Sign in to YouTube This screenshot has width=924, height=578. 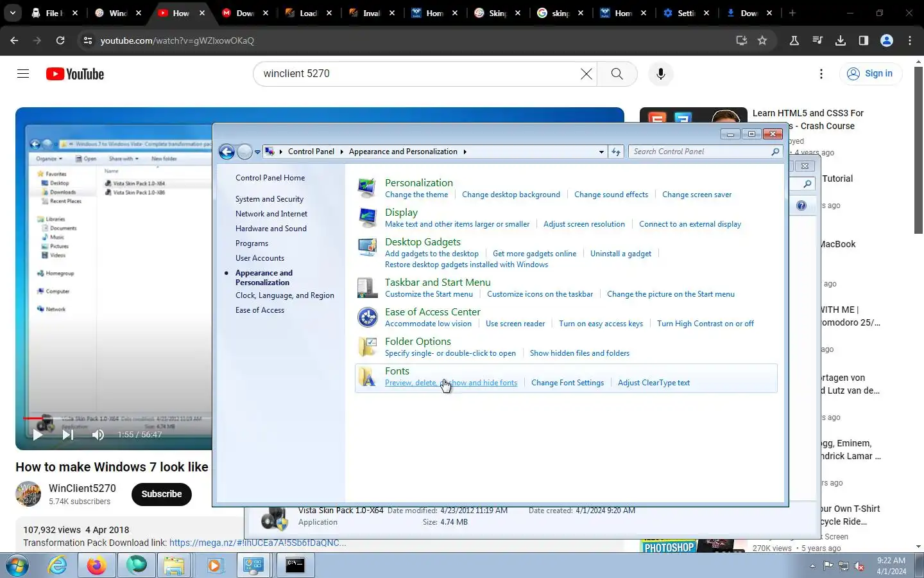click(x=871, y=74)
